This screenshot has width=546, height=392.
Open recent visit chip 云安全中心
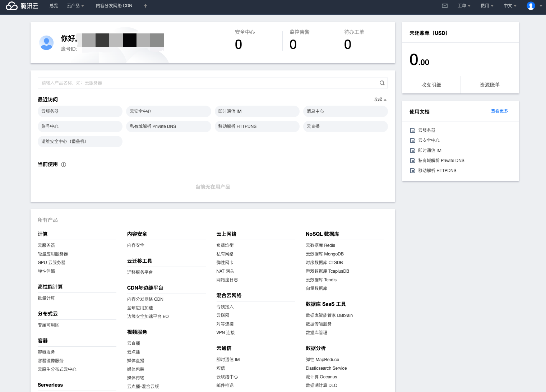(168, 111)
